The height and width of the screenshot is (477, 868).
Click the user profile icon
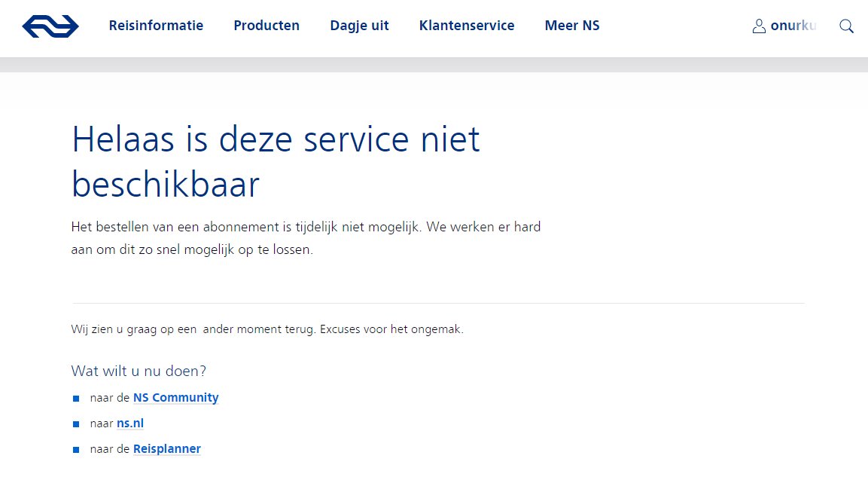759,26
